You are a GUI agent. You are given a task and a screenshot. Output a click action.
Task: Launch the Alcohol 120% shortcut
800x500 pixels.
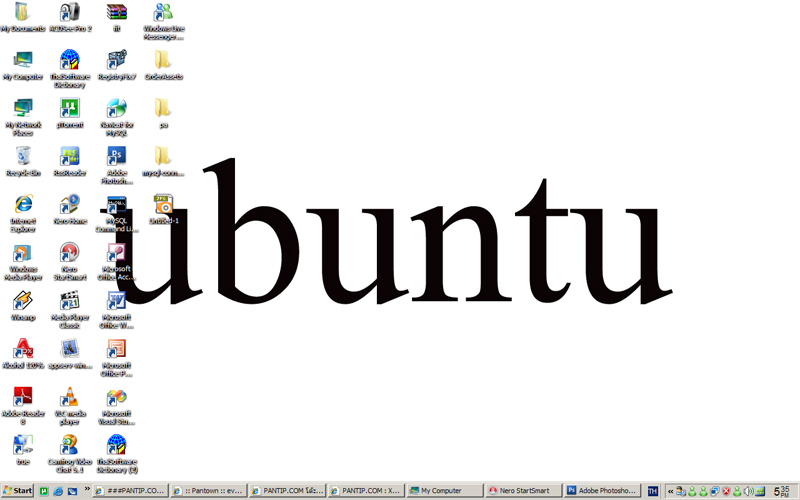click(x=22, y=354)
